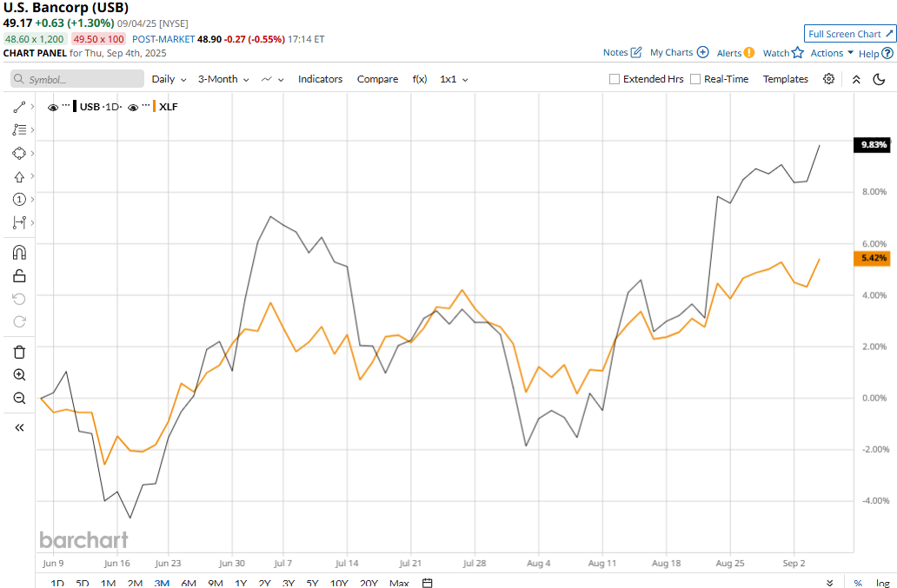Select the measure range tool
Viewport: 897px width, 588px height.
19,222
